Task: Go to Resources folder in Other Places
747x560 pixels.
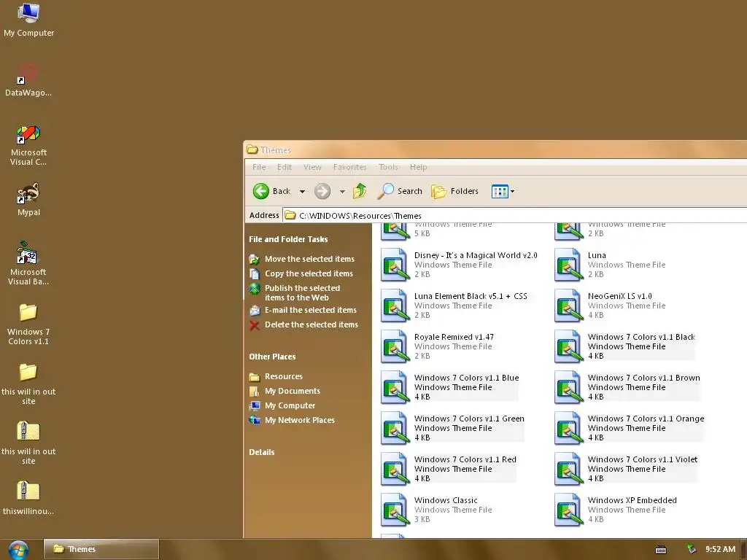Action: (276, 377)
